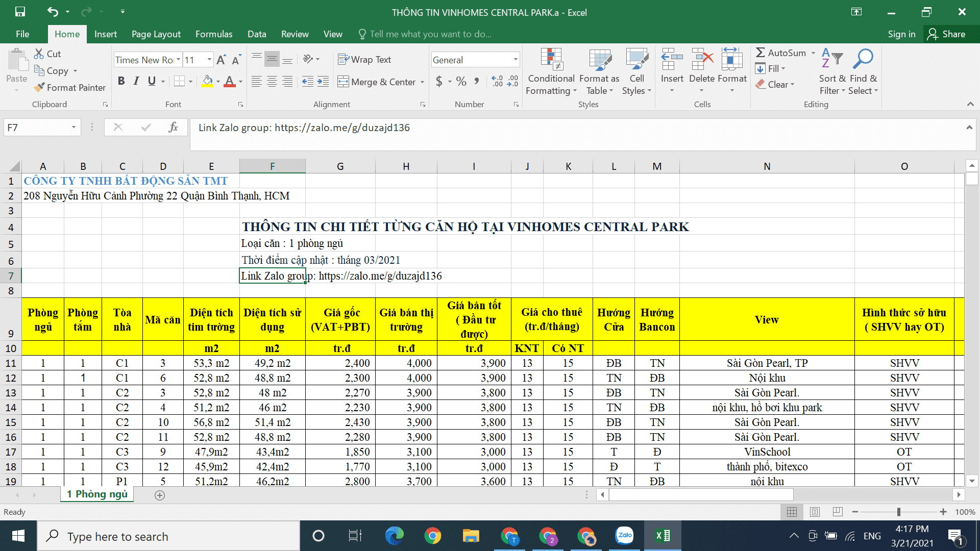This screenshot has width=980, height=551.
Task: Switch to Page Break Preview icon
Action: 838,512
